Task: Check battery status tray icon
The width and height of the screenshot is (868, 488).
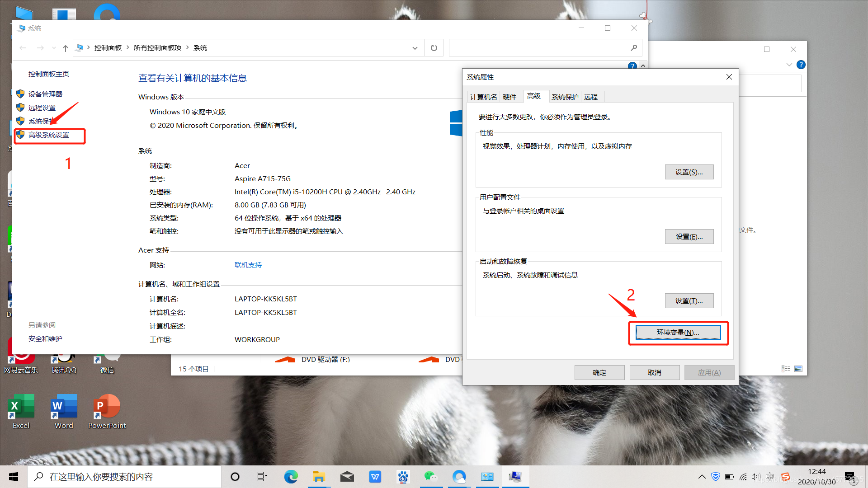Action: (729, 477)
